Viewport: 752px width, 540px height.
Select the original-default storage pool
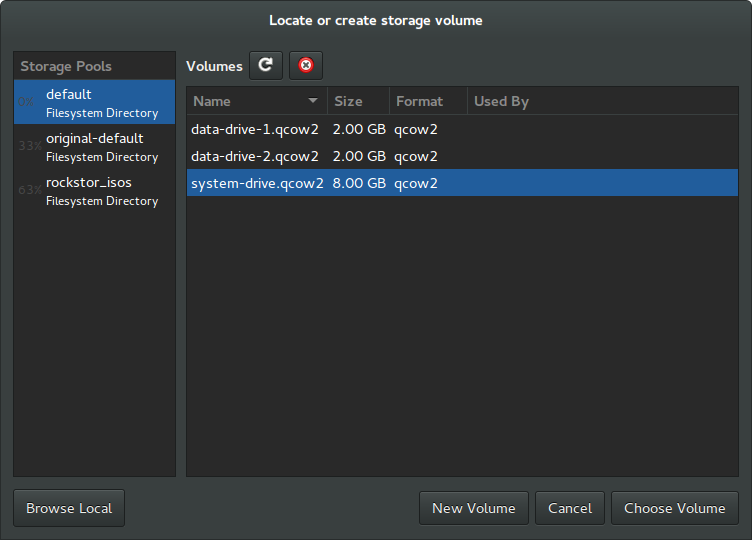click(94, 147)
